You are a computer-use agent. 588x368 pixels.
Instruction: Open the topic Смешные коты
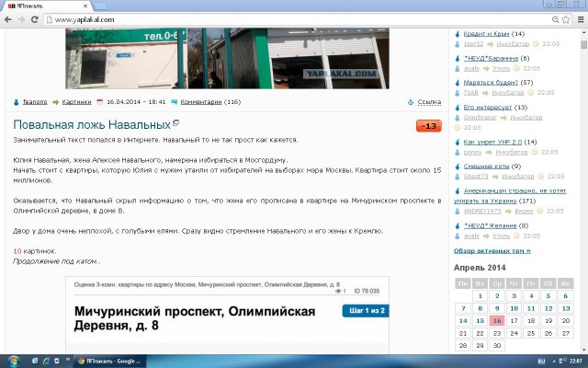[486, 166]
